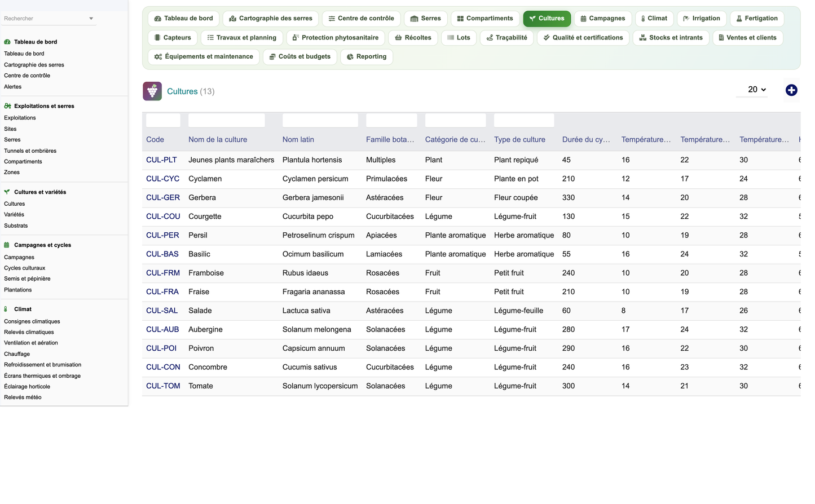Click the Campagnes calendar icon in top nav

pos(583,19)
